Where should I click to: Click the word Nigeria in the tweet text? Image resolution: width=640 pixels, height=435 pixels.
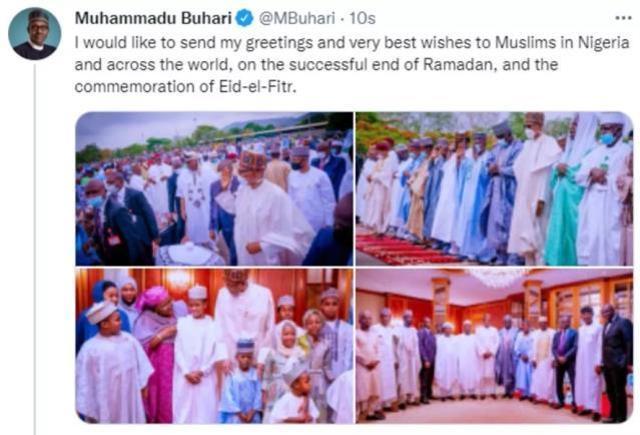(x=603, y=43)
